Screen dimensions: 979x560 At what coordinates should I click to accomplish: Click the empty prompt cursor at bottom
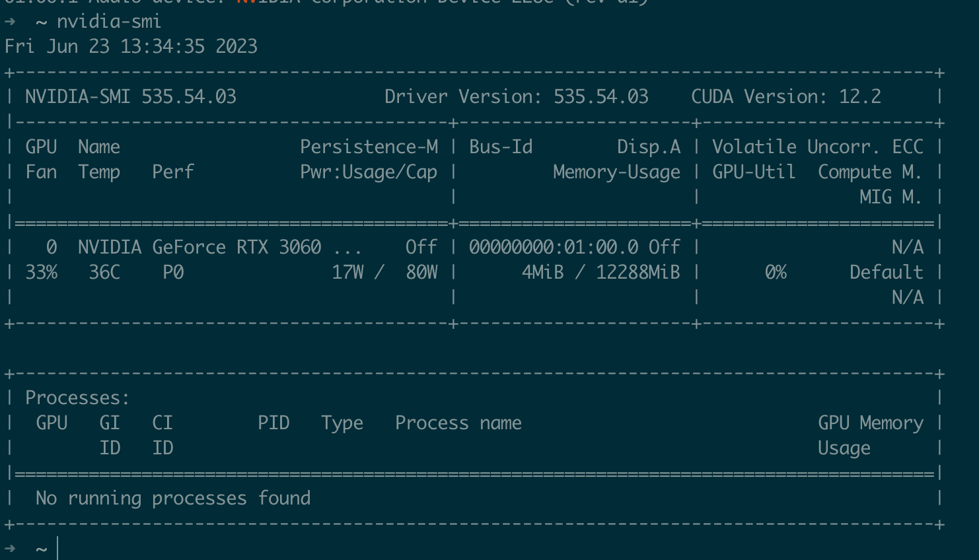58,549
